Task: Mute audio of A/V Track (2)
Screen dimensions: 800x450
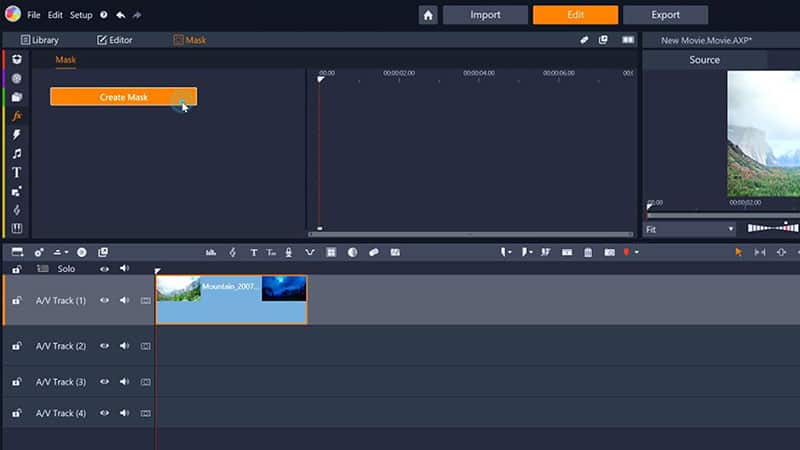Action: click(125, 346)
